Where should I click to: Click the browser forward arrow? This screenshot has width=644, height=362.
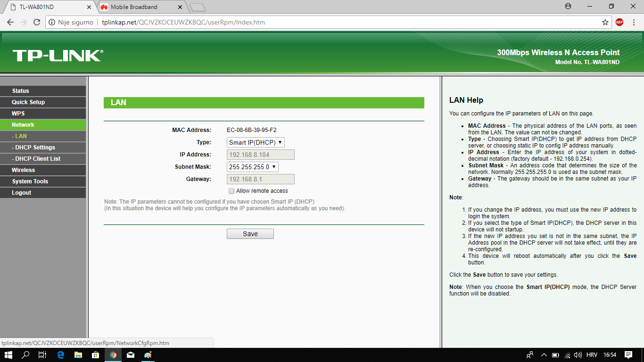(x=24, y=22)
